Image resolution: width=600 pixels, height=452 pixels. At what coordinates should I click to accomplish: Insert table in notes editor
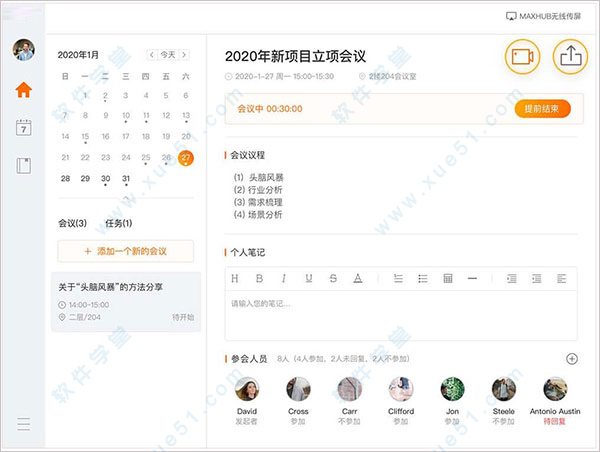pos(448,279)
